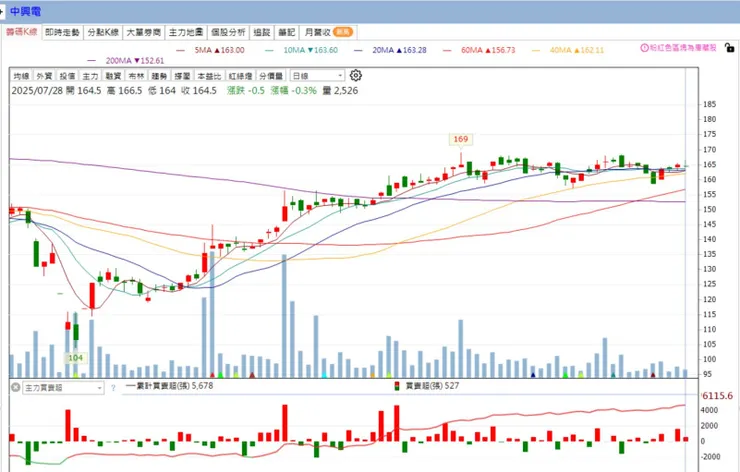Click the 中興電 stock title
The image size is (740, 472).
25,11
